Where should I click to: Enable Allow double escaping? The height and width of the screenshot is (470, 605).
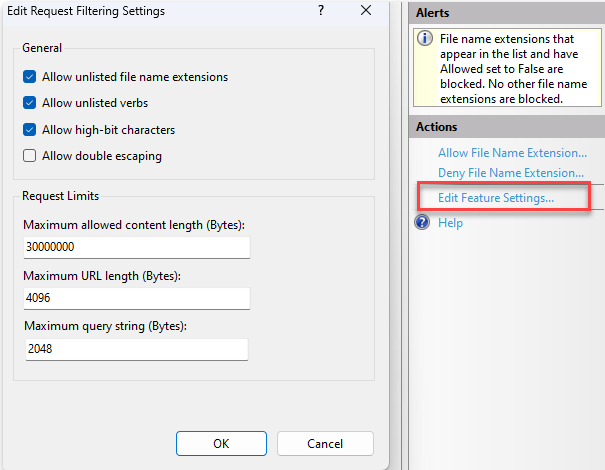tap(30, 156)
